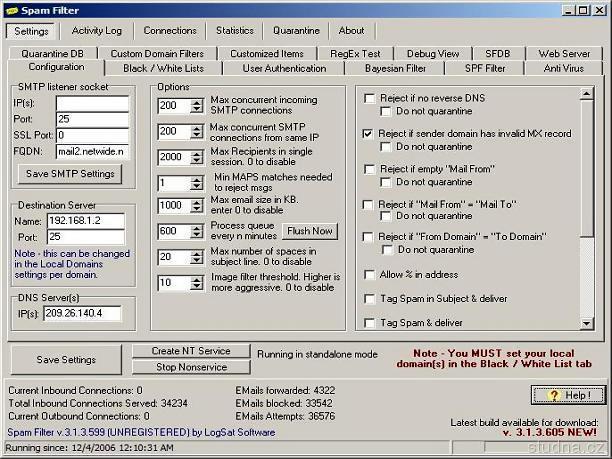The height and width of the screenshot is (459, 612).
Task: Switch to the Activity Log tab
Action: coord(97,31)
